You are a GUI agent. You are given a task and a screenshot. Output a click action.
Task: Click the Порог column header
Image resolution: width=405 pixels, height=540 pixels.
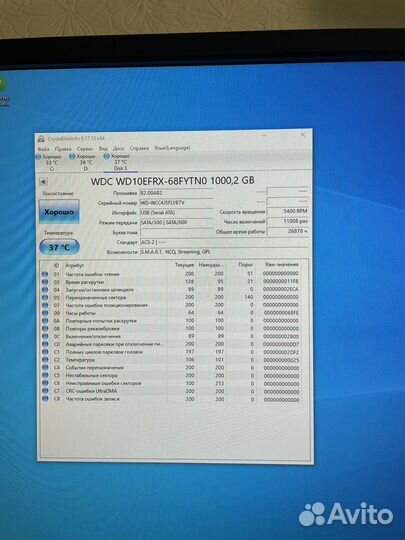point(246,264)
